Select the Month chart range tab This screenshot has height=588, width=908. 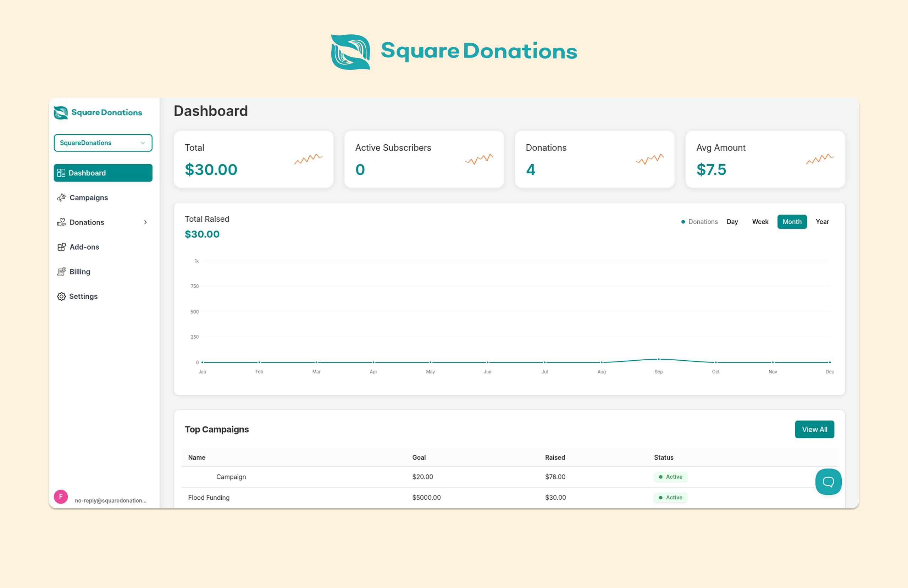click(x=792, y=222)
